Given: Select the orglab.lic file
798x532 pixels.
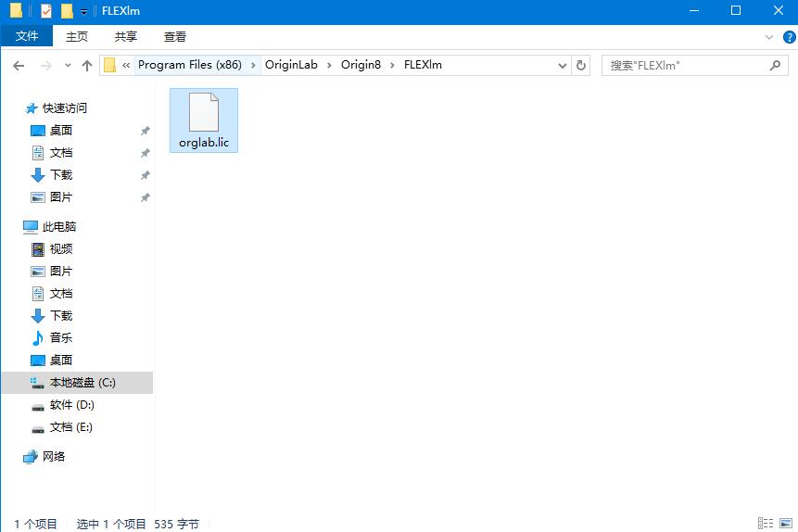Looking at the screenshot, I should [x=204, y=120].
